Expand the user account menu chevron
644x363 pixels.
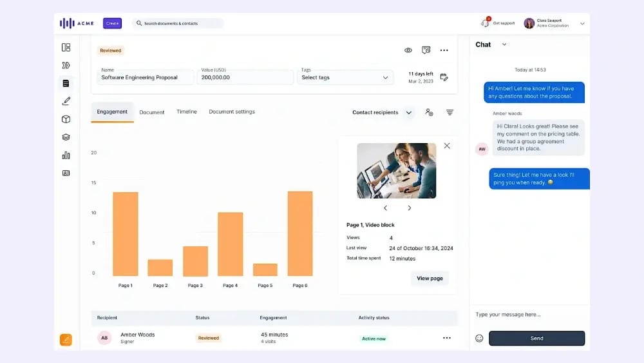582,23
